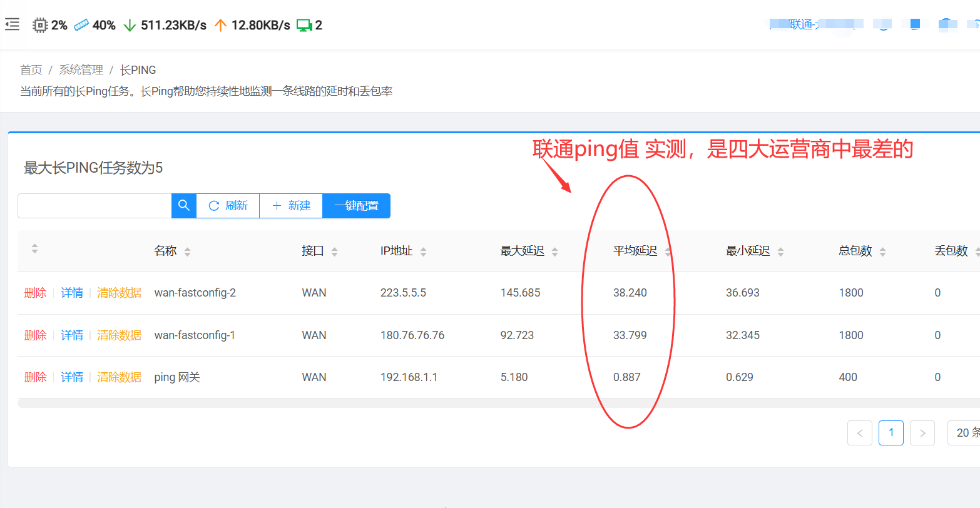Clear data for ping 网关
Viewport: 980px width, 508px height.
pyautogui.click(x=119, y=377)
